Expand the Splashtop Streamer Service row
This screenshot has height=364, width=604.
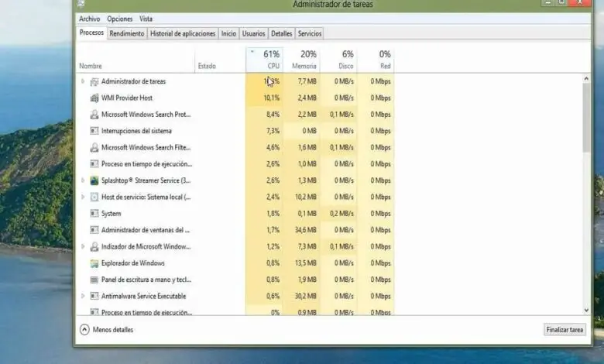click(82, 180)
